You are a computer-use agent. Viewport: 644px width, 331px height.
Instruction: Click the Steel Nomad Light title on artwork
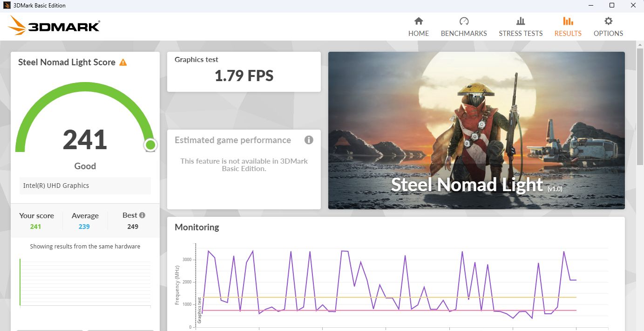point(467,185)
